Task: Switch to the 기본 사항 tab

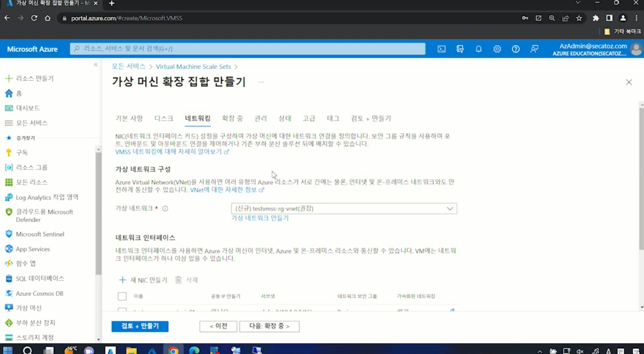Action: pyautogui.click(x=129, y=118)
